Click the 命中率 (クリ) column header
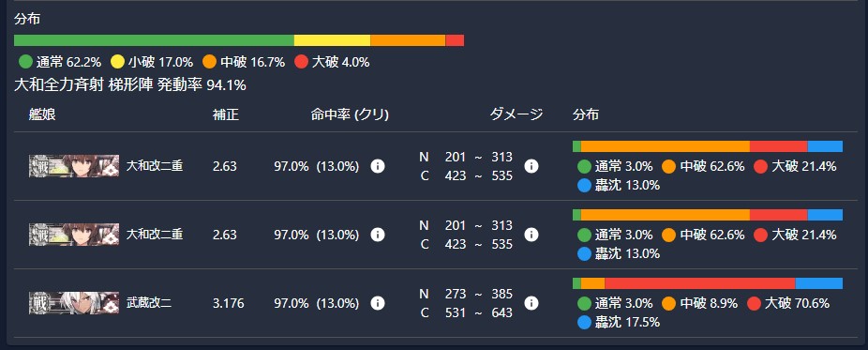Screen dimensions: 868x350 click(350, 114)
